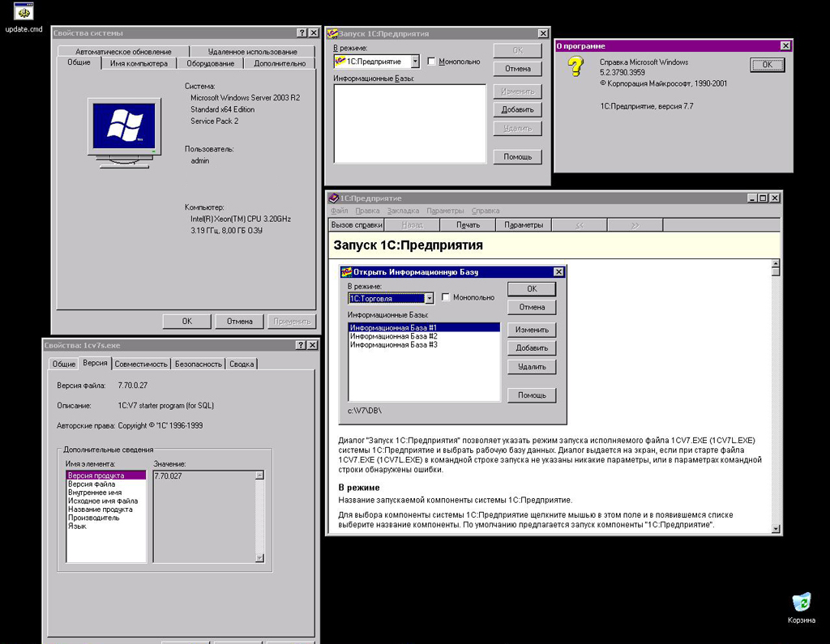The height and width of the screenshot is (644, 830).
Task: Click Добавить in Открыть Информационную Базу dialog
Action: tap(532, 348)
